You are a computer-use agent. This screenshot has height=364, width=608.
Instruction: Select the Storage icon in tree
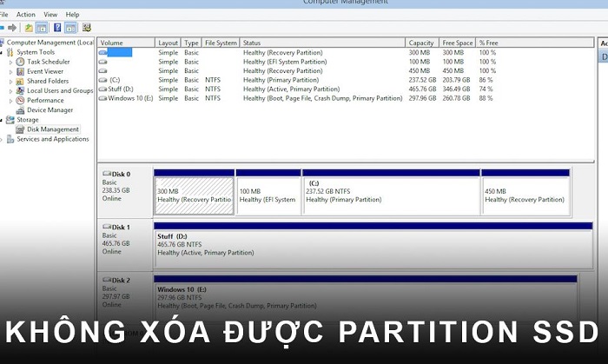pos(10,120)
